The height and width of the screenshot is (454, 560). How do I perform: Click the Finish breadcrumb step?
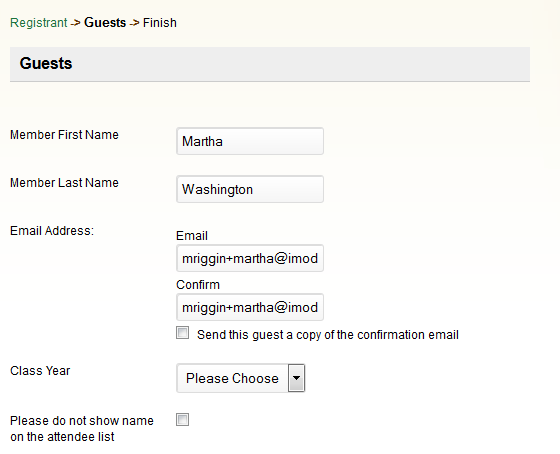pyautogui.click(x=160, y=23)
